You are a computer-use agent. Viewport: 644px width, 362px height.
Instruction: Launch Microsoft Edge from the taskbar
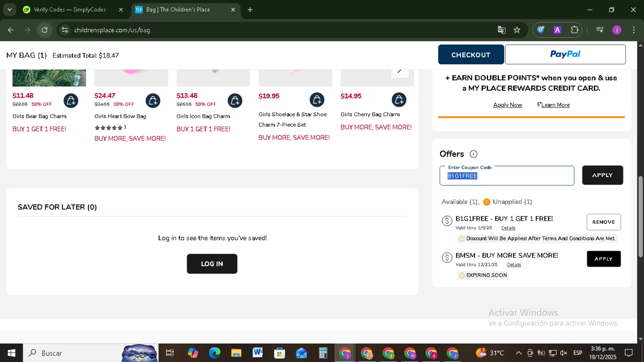pos(215,353)
